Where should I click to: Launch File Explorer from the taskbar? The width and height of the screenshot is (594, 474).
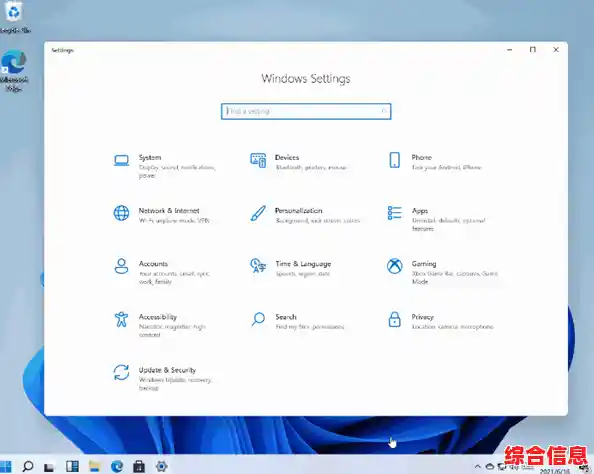(94, 466)
